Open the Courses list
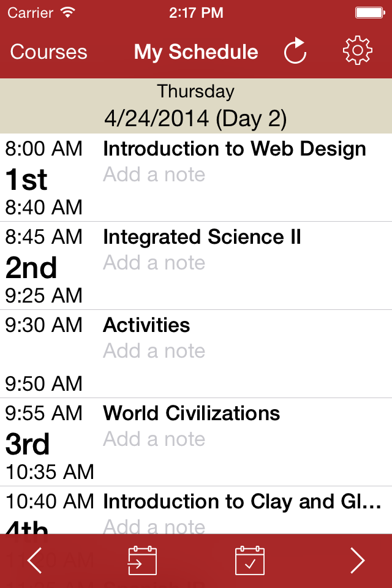392x588 pixels. coord(48,53)
